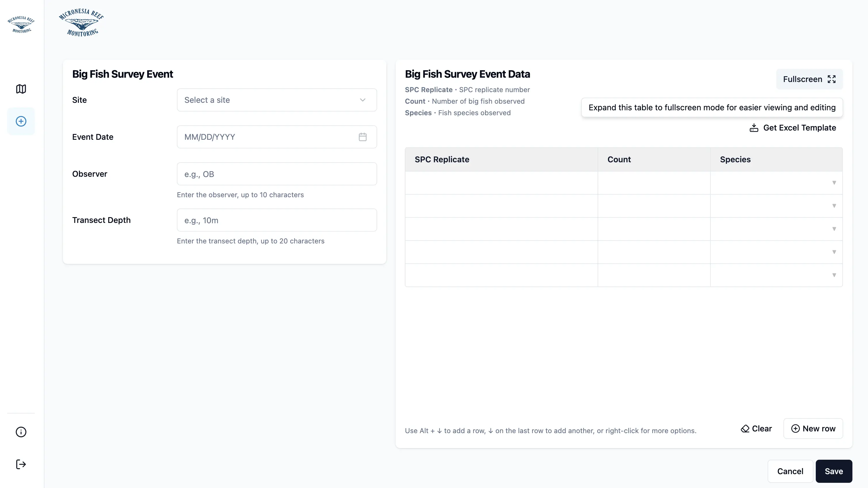
Task: Select the third row Count cell
Action: (654, 229)
